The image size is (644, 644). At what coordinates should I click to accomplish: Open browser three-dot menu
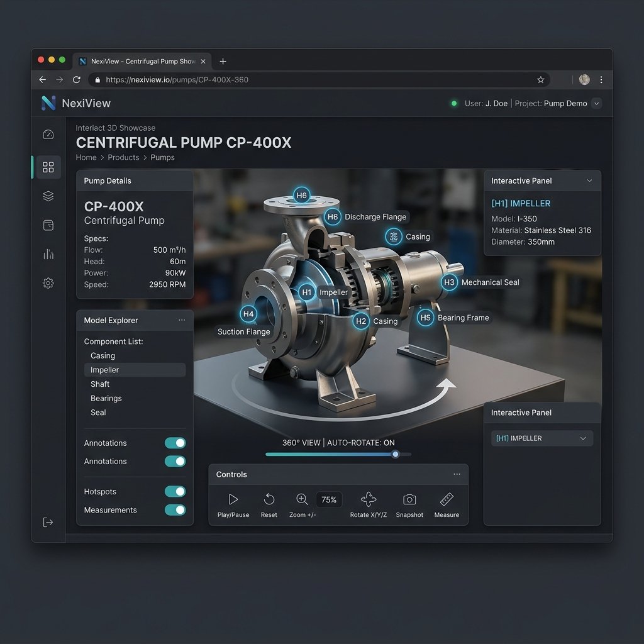(x=601, y=80)
